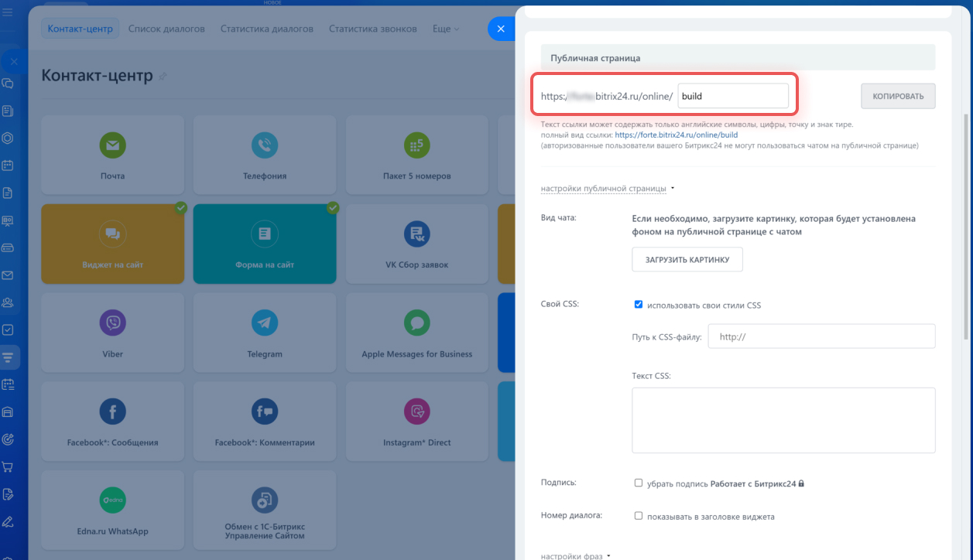Switch to the Контакт-центр tab
Viewport: 973px width, 560px height.
point(80,29)
